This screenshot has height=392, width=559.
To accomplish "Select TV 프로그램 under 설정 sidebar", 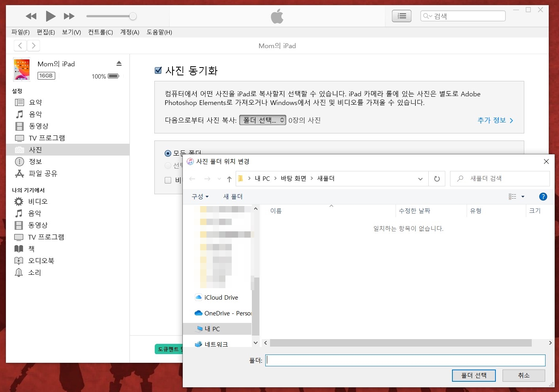I will (x=68, y=138).
